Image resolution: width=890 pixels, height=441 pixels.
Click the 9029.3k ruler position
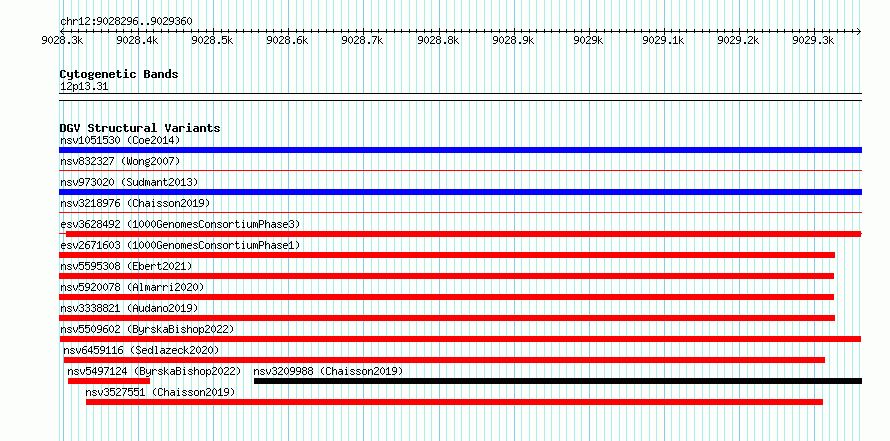click(814, 40)
